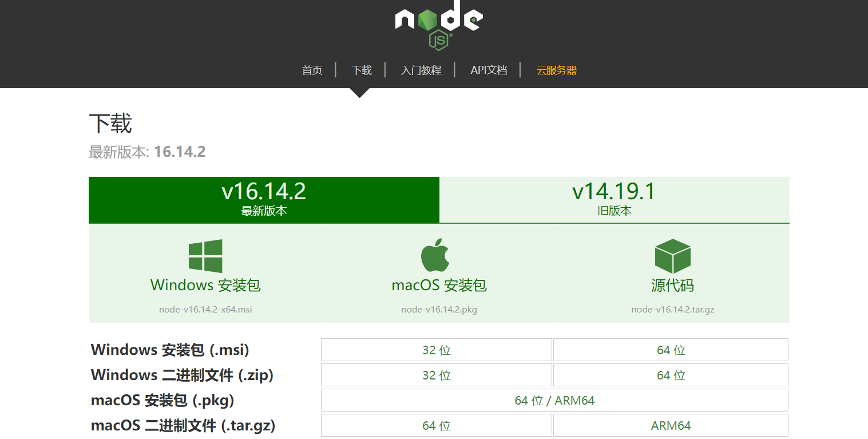868x439 pixels.
Task: Click the macOS 安装包 download link
Action: [439, 285]
